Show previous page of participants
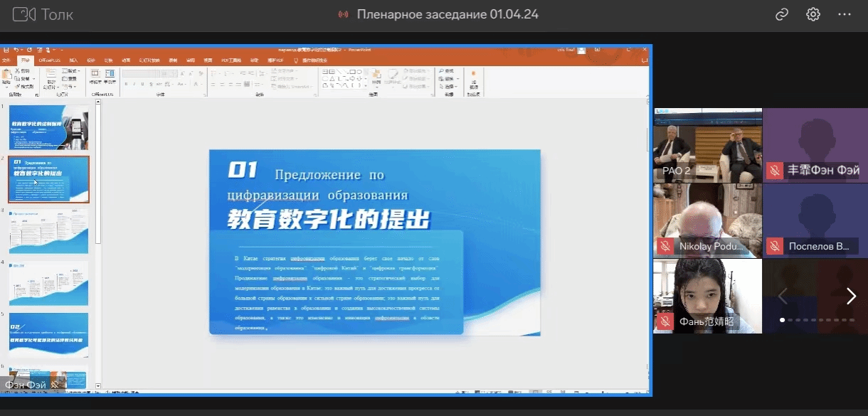The width and height of the screenshot is (868, 416). (x=782, y=297)
